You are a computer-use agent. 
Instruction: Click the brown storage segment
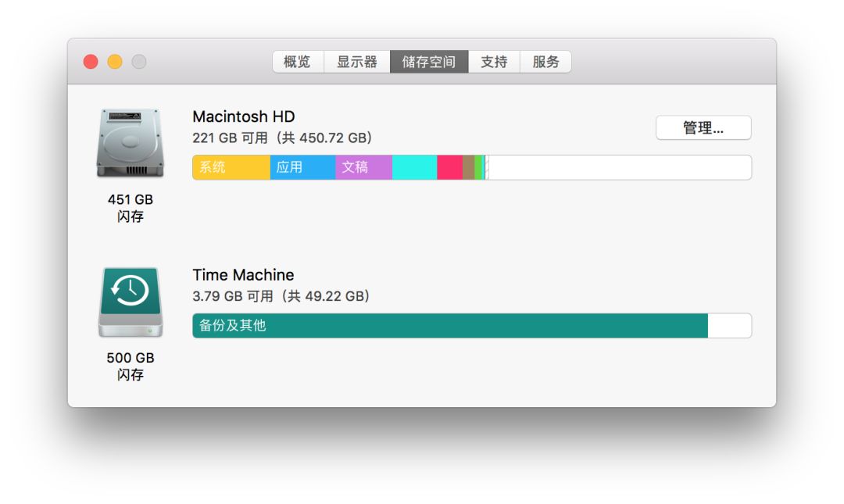point(469,167)
